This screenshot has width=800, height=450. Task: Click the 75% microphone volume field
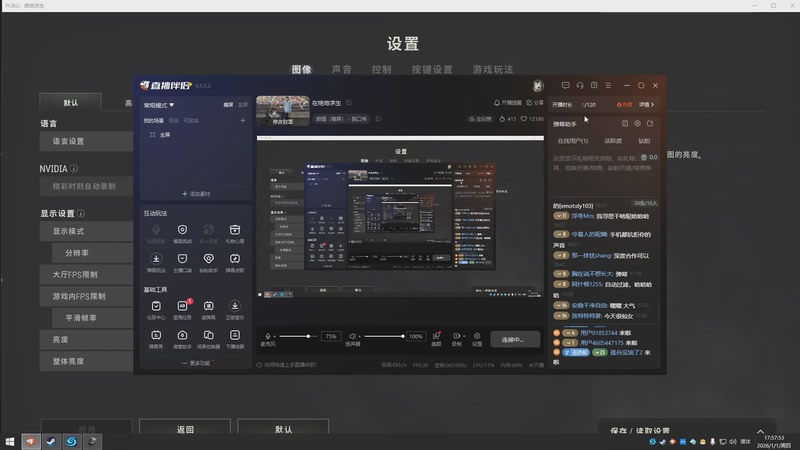tap(331, 337)
